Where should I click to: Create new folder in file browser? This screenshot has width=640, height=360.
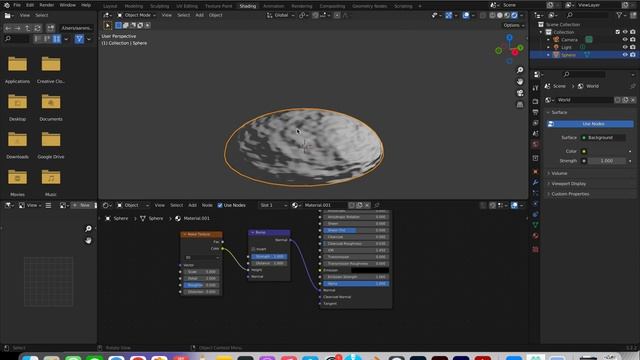(x=50, y=28)
